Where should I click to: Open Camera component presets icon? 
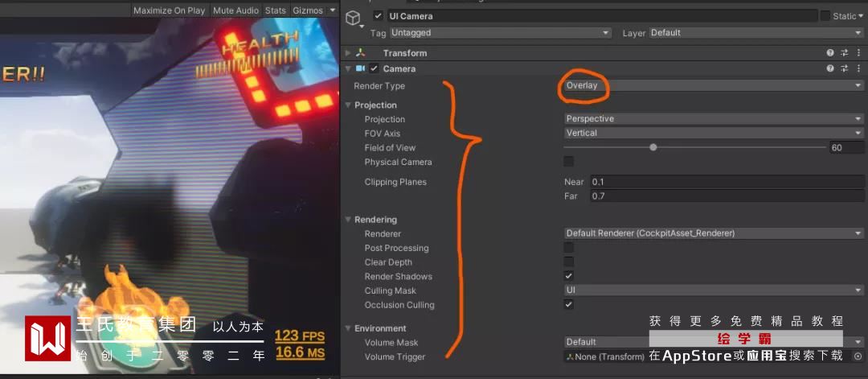click(x=844, y=68)
